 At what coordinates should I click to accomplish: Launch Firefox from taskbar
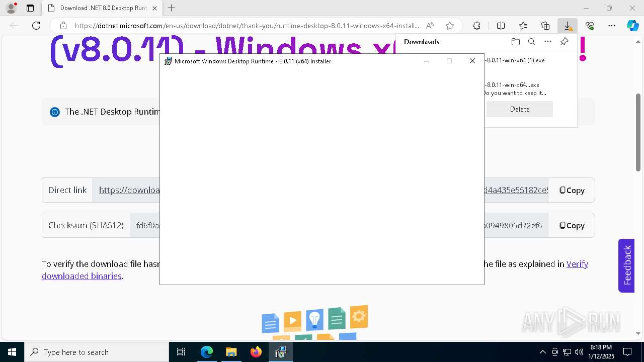(256, 352)
